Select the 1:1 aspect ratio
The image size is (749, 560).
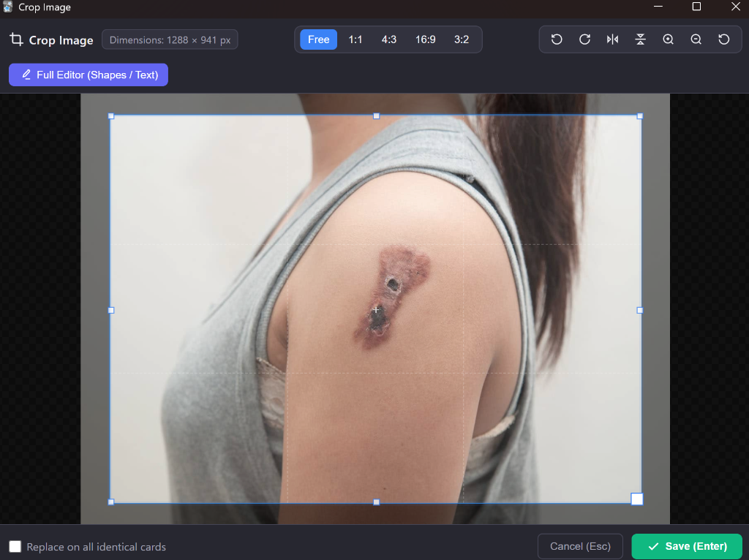[355, 39]
